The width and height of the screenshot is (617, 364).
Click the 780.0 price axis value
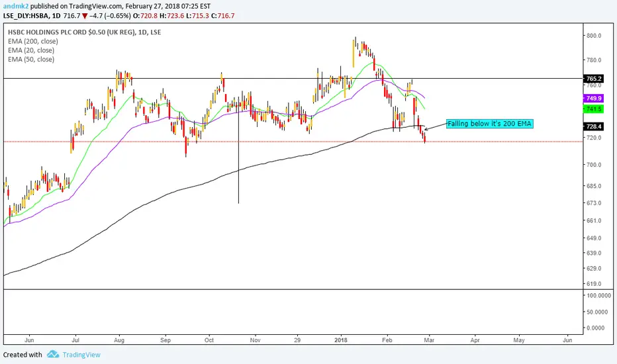tap(594, 60)
